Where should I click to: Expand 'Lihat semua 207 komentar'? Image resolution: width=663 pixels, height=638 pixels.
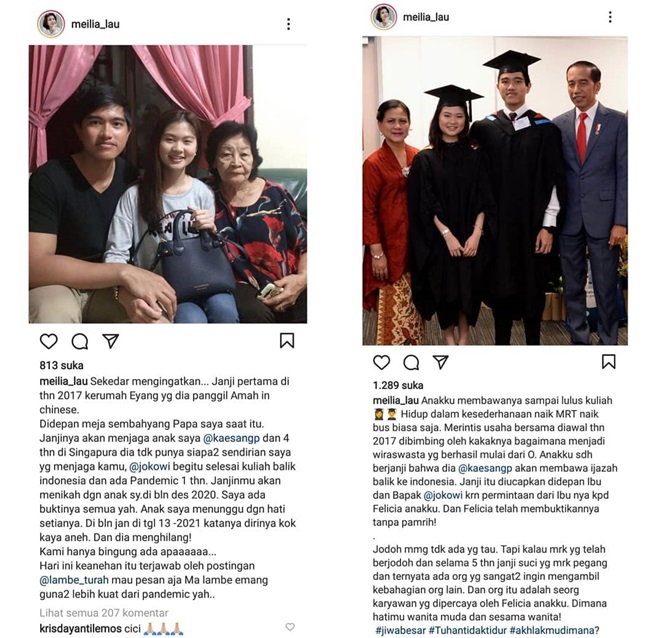[104, 613]
